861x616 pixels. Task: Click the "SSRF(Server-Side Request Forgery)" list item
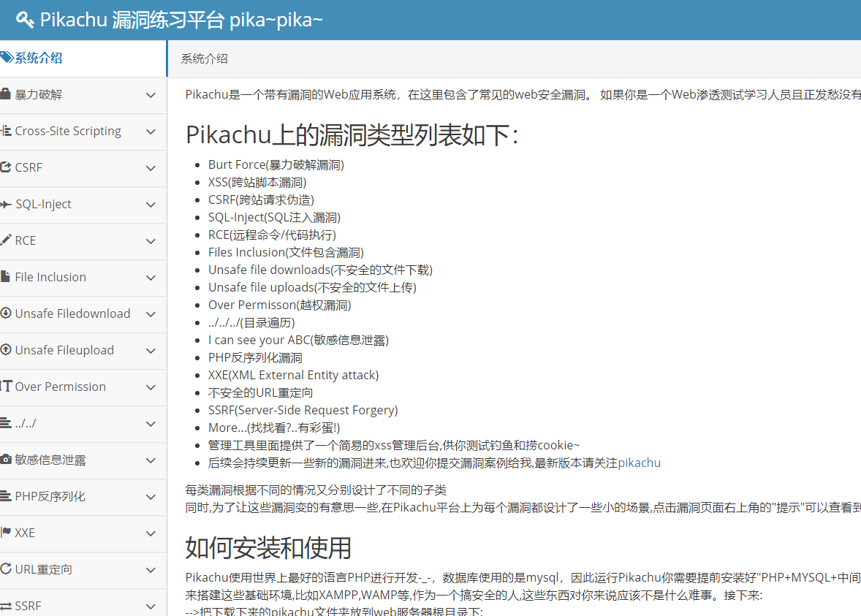pyautogui.click(x=303, y=410)
